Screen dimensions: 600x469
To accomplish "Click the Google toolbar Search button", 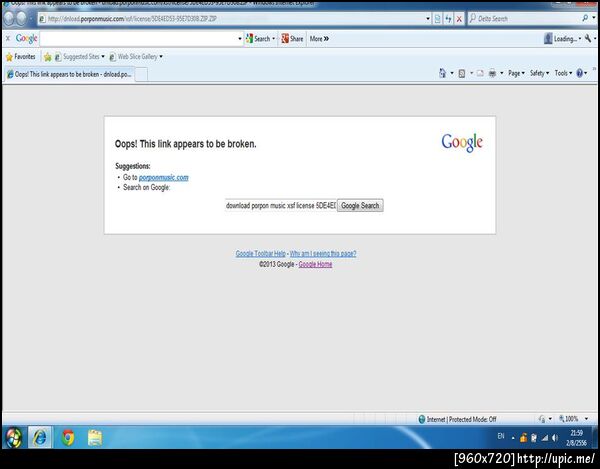I will point(260,39).
